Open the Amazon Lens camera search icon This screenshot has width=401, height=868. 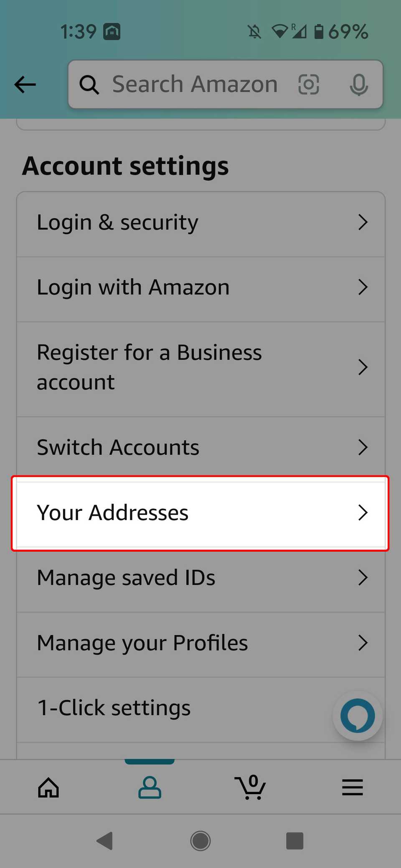(309, 84)
